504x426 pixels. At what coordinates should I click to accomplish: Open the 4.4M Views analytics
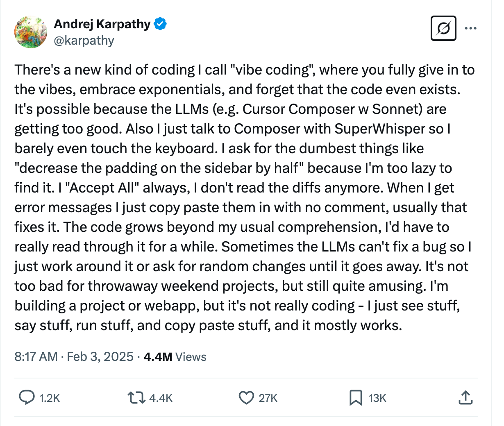(x=175, y=357)
